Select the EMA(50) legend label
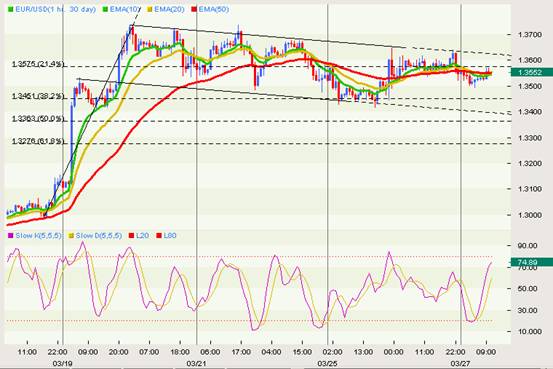This screenshot has width=553, height=369. click(x=214, y=9)
